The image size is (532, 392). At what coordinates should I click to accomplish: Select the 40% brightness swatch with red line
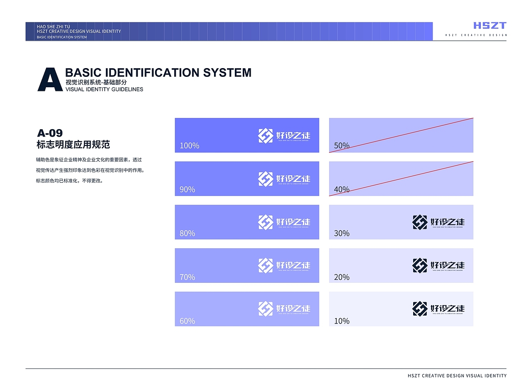pos(401,179)
